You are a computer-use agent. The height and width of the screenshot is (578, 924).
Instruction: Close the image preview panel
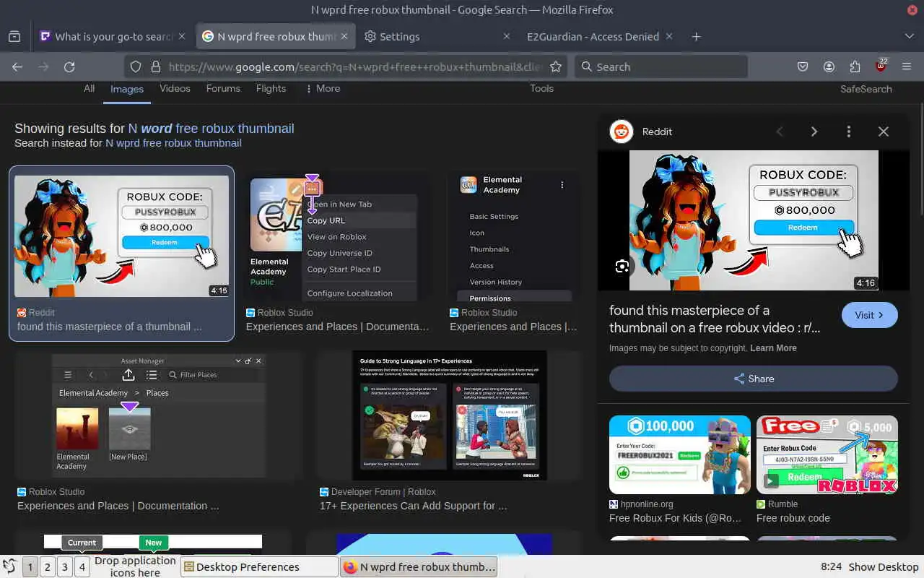click(883, 131)
